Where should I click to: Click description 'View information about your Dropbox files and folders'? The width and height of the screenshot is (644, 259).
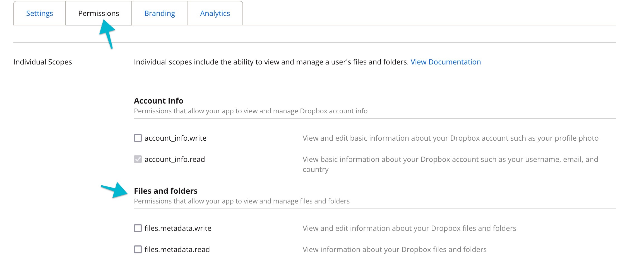(x=395, y=249)
